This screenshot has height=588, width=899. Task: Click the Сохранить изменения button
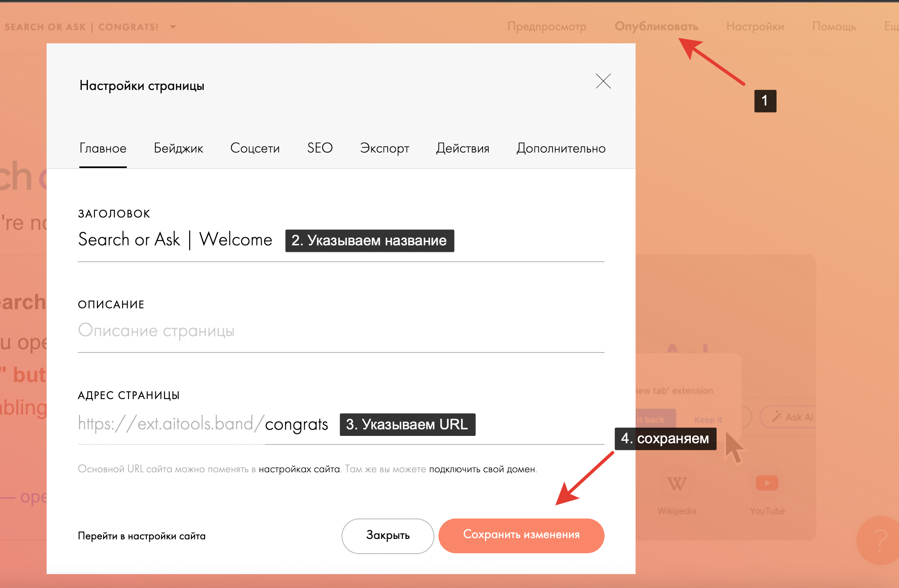(x=521, y=535)
